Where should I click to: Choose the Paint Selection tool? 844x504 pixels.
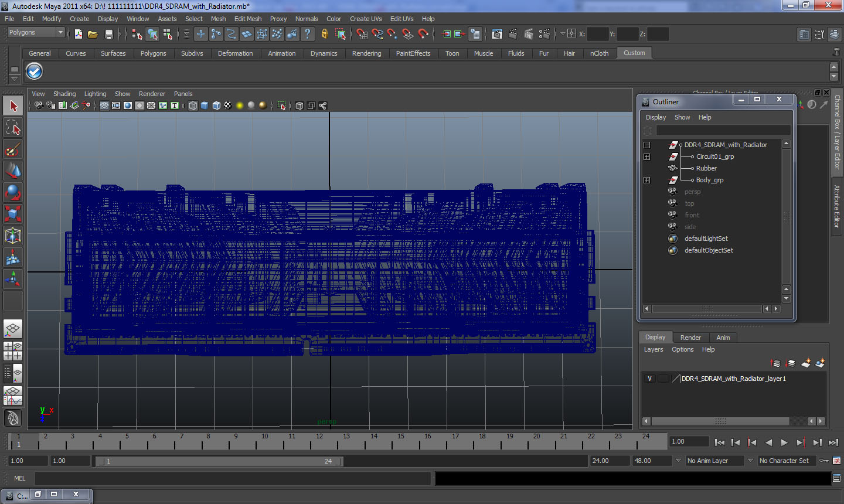[x=13, y=149]
